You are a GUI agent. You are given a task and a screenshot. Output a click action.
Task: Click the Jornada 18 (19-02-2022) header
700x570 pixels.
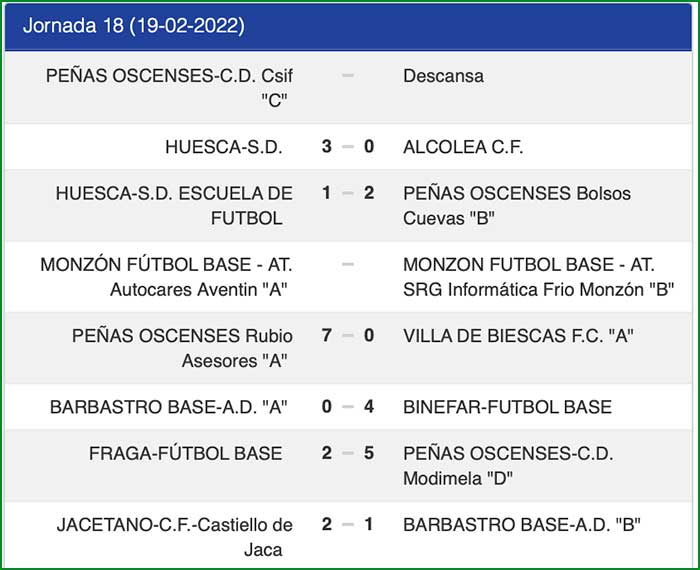133,26
